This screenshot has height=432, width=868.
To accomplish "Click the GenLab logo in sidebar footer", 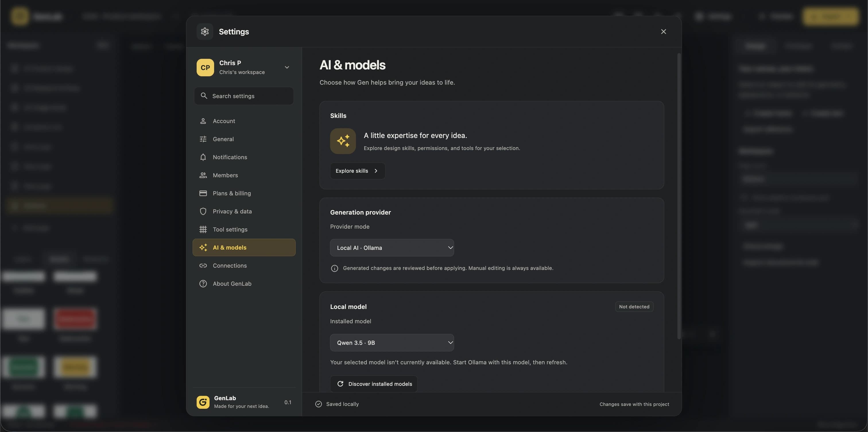I will (203, 402).
